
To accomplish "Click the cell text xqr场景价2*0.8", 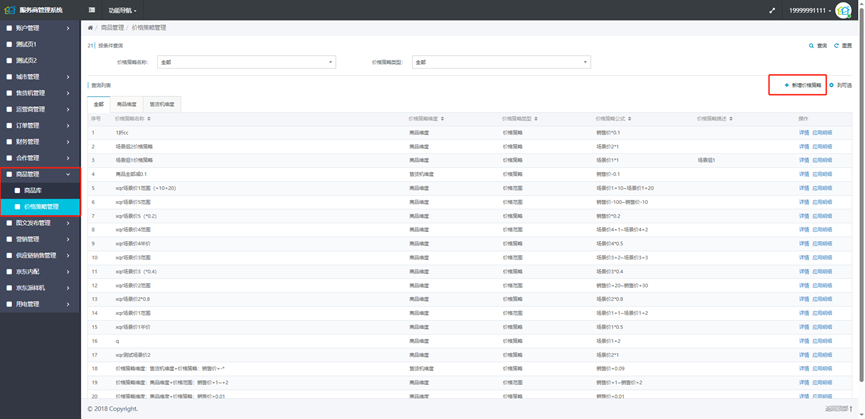I will pyautogui.click(x=132, y=299).
